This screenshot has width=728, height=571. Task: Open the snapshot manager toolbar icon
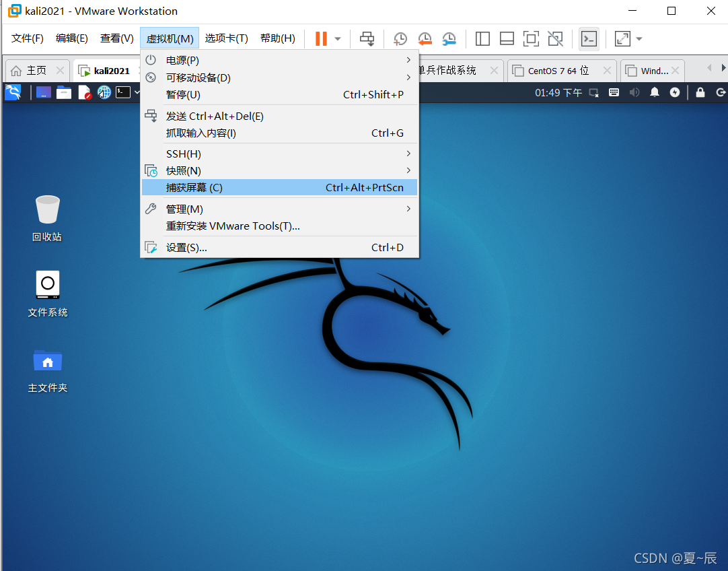[449, 38]
